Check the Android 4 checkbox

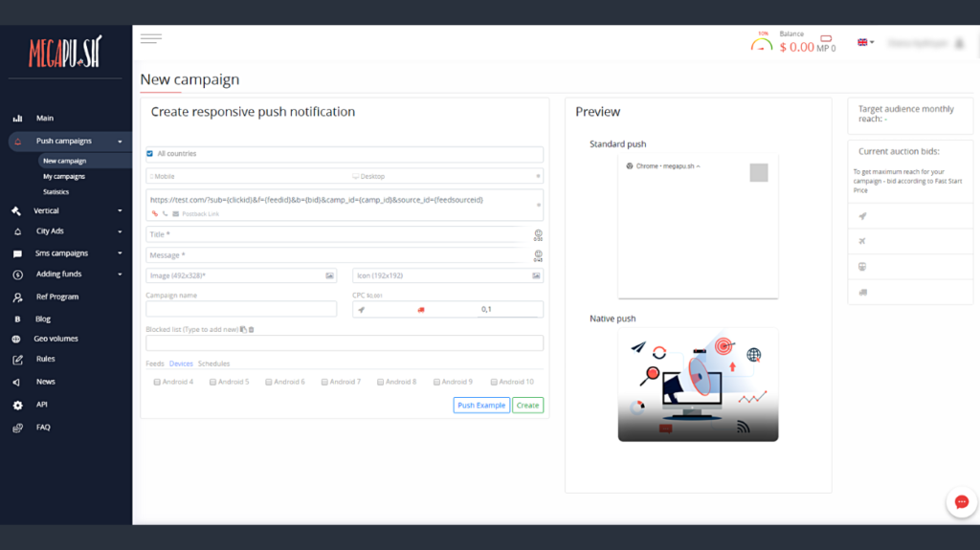click(157, 382)
